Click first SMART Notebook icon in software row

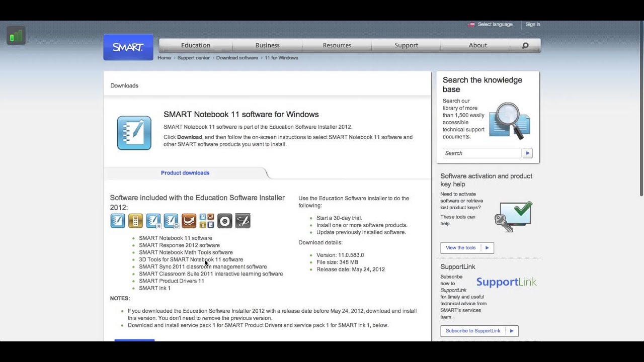point(118,221)
